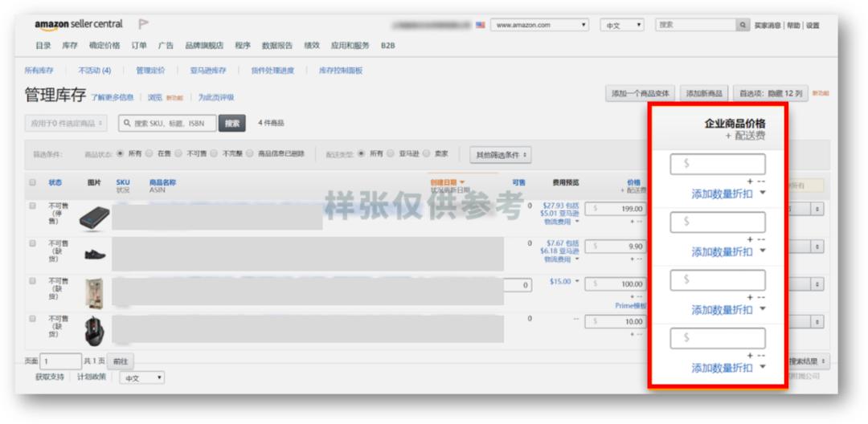Click the flag icon beside the logo
Screen dimensions: 868x424
click(143, 25)
